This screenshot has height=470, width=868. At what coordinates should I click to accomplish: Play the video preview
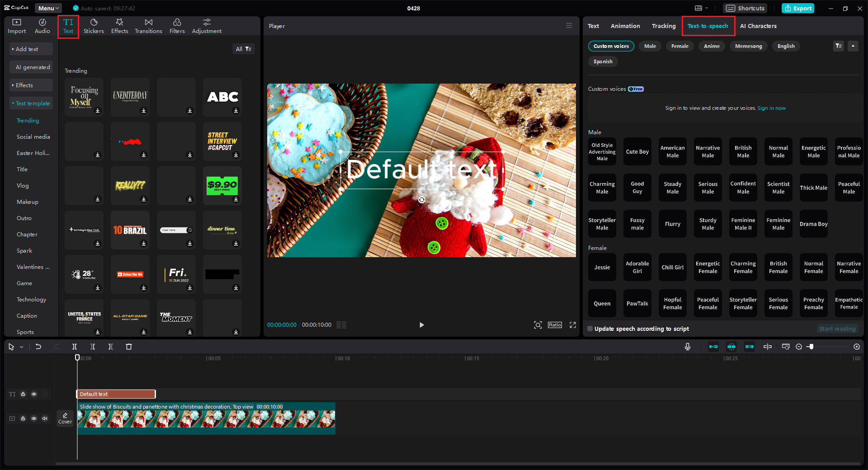pyautogui.click(x=421, y=325)
